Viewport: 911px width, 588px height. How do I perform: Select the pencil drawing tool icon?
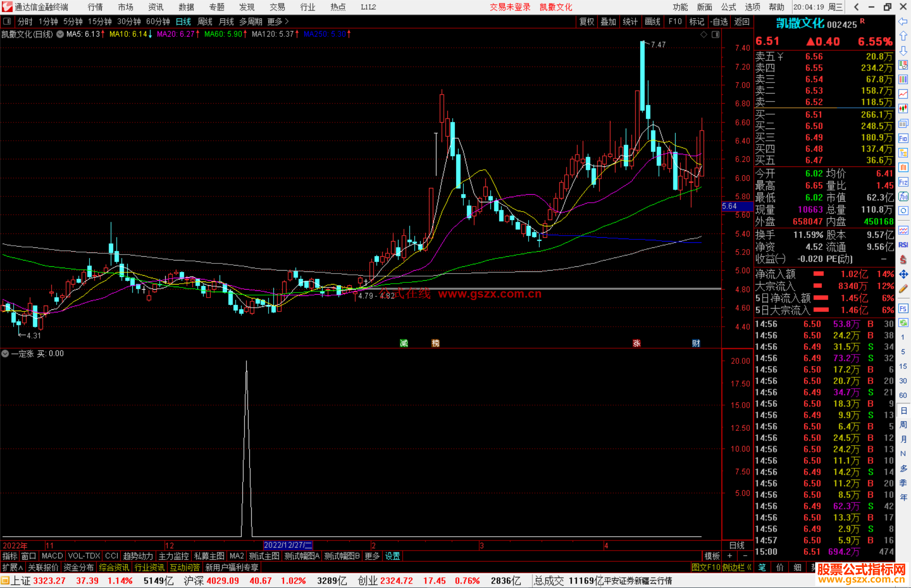903,289
